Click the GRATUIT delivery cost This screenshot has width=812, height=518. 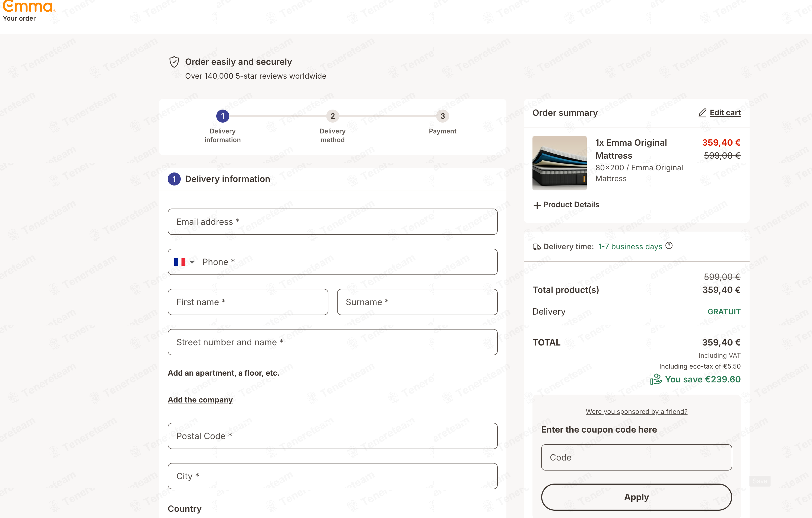click(724, 312)
